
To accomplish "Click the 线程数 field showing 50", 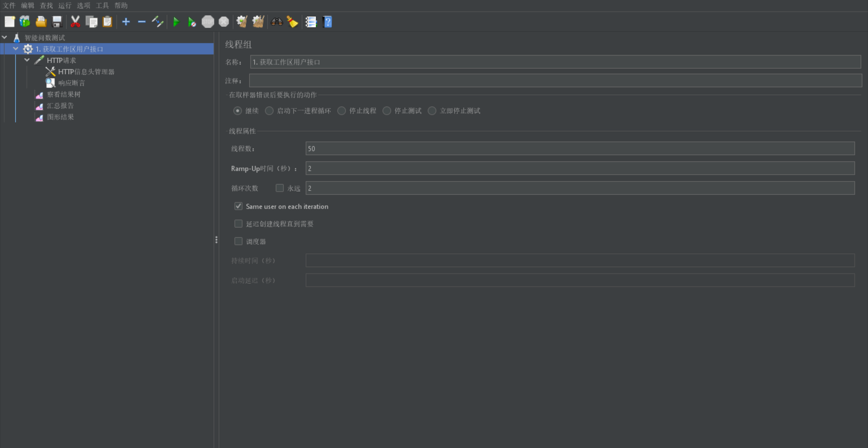I will pyautogui.click(x=580, y=148).
